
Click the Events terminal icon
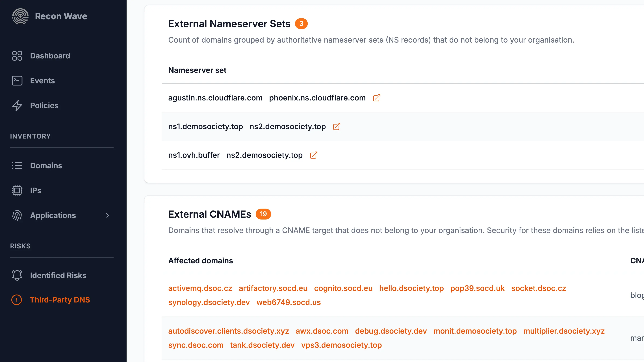pyautogui.click(x=17, y=81)
